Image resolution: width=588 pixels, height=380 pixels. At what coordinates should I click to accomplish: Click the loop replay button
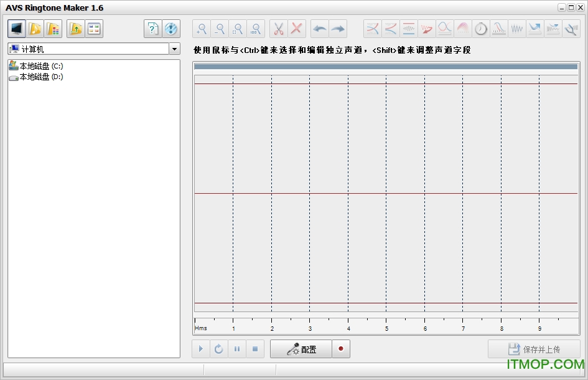click(x=219, y=349)
